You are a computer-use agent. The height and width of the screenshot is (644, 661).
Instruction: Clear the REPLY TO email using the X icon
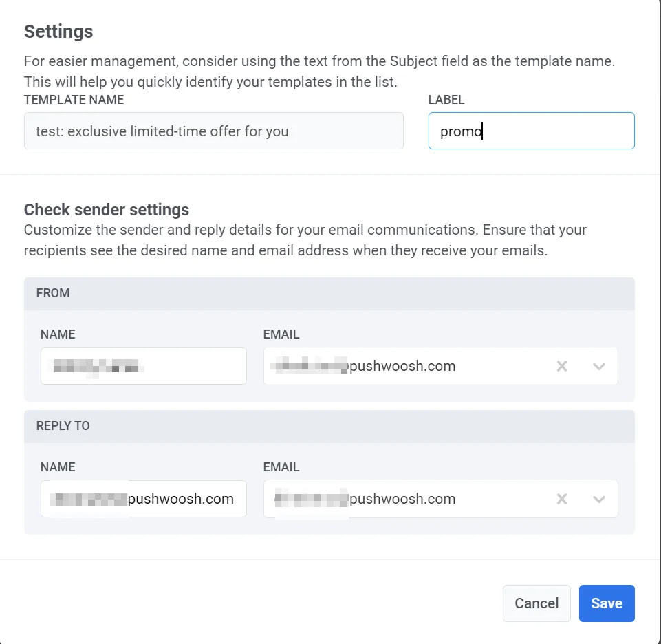click(562, 499)
